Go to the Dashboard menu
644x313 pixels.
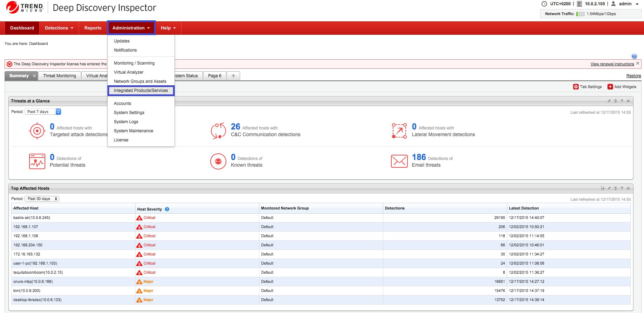(x=22, y=28)
